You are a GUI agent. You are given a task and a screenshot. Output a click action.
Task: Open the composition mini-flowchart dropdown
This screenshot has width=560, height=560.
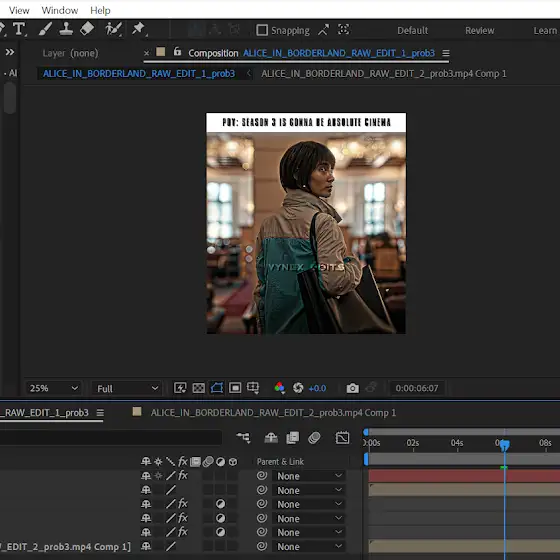[x=244, y=438]
